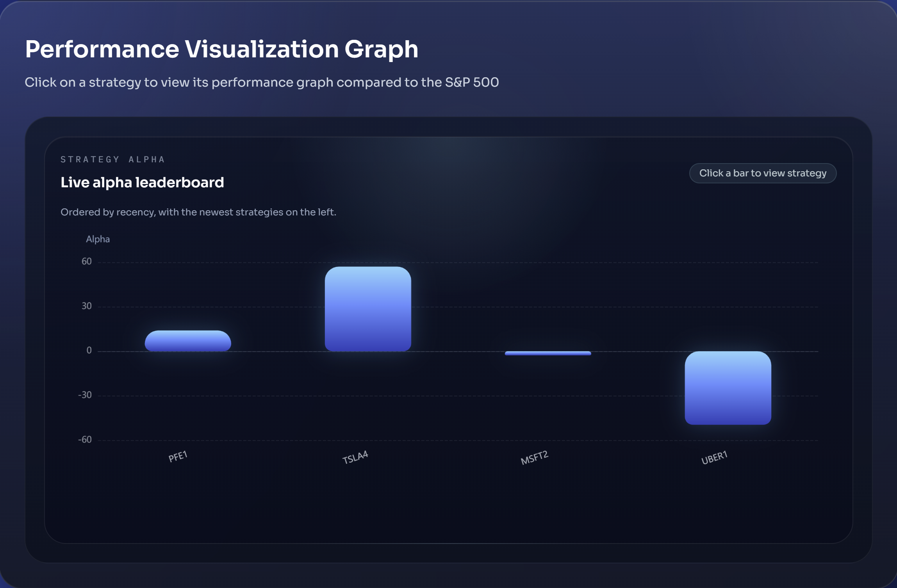Click the tall TSLA4 alpha bar
897x588 pixels.
tap(367, 309)
